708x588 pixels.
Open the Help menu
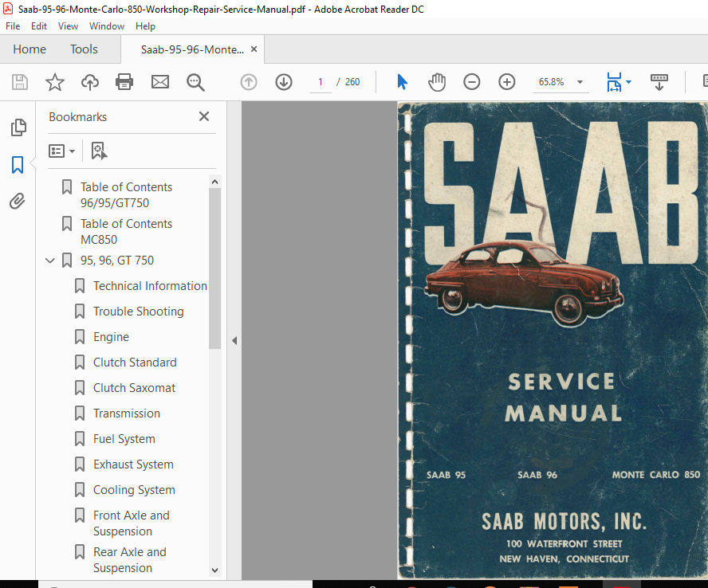[x=145, y=26]
